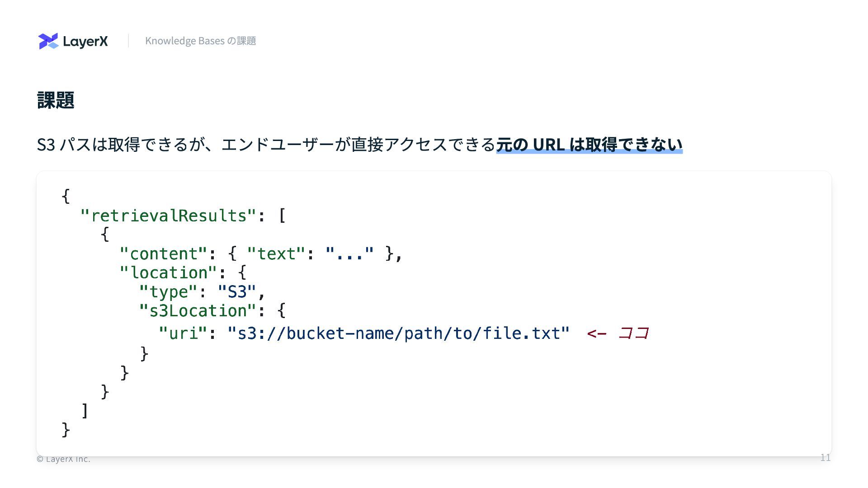Click the "S3" string value

tap(237, 292)
